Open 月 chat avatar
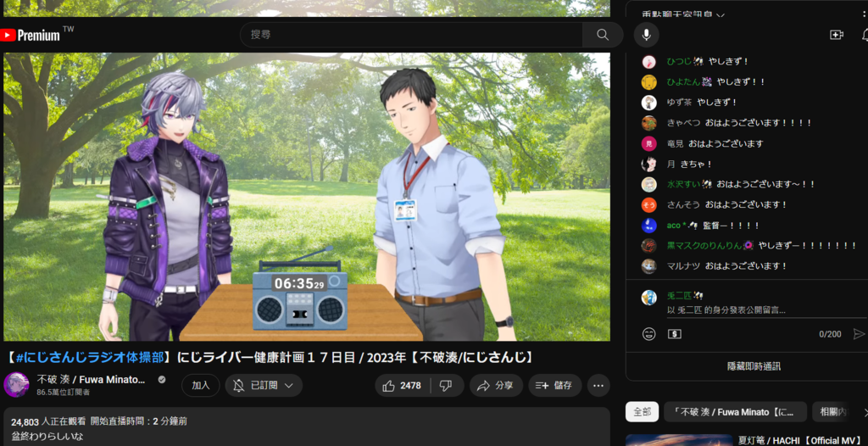 [x=648, y=164]
